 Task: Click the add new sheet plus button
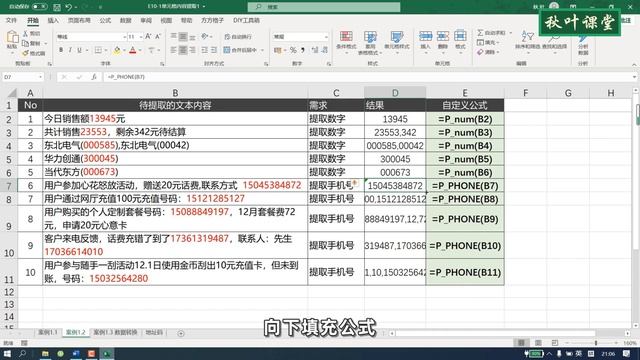pyautogui.click(x=181, y=333)
